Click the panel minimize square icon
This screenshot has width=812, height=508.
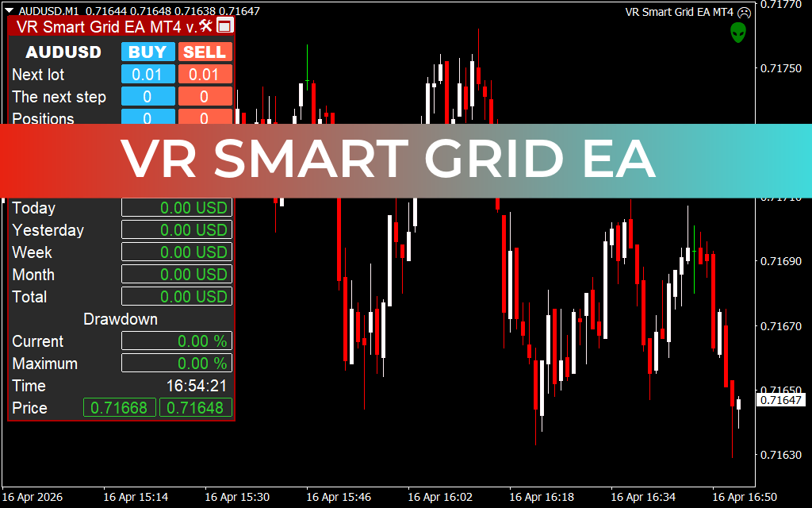coord(226,26)
